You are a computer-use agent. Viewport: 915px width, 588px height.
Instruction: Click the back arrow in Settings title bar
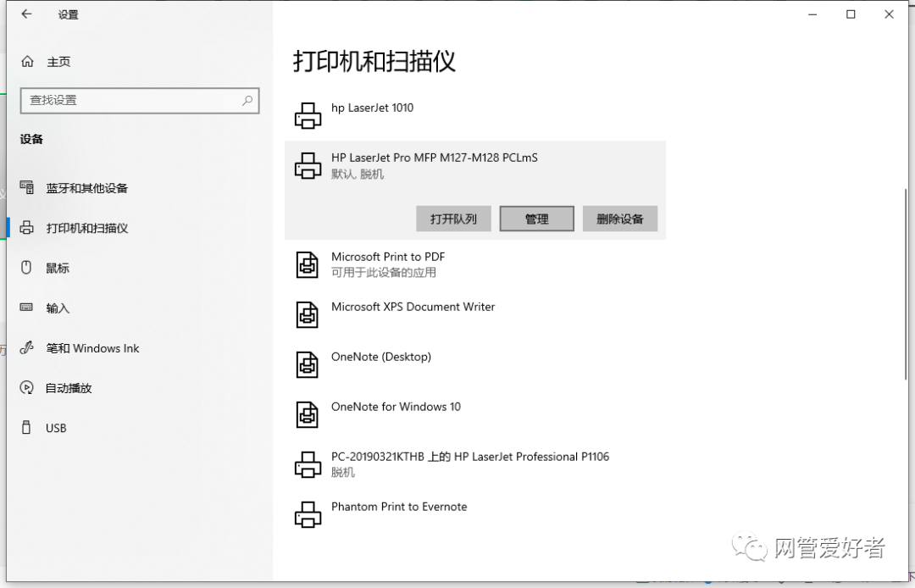(27, 14)
